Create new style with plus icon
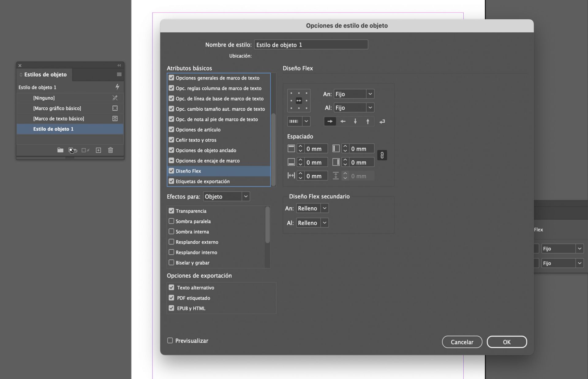Viewport: 588px width, 379px height. pos(98,150)
